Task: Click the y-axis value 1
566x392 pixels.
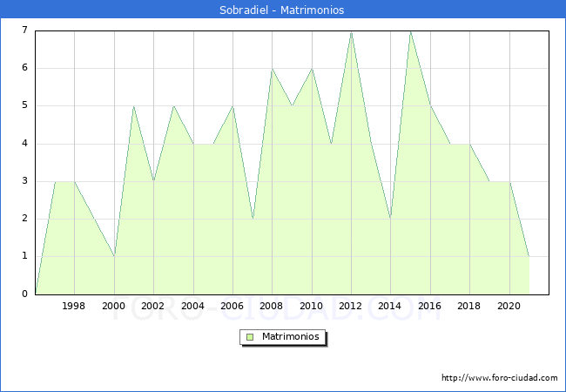Action: click(24, 256)
